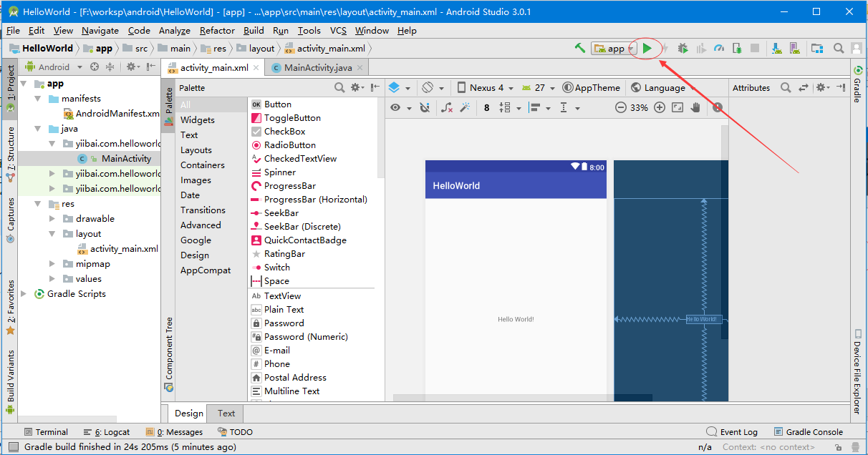Clear all constraints in design toolbar

(x=446, y=107)
